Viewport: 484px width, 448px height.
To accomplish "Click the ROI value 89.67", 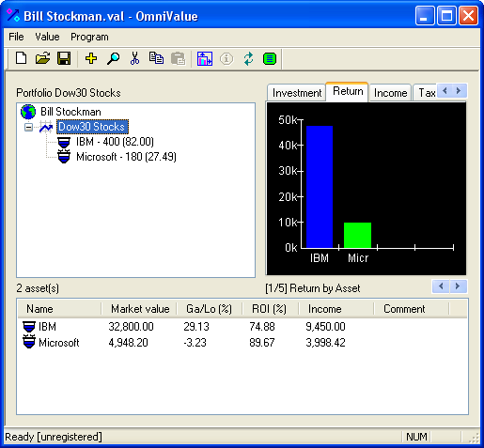I will click(x=262, y=343).
